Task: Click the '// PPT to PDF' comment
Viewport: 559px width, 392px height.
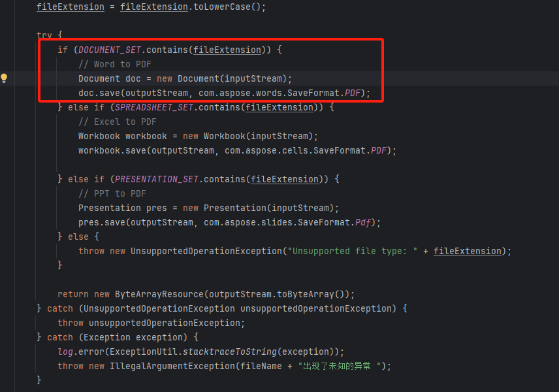Action: coord(112,193)
